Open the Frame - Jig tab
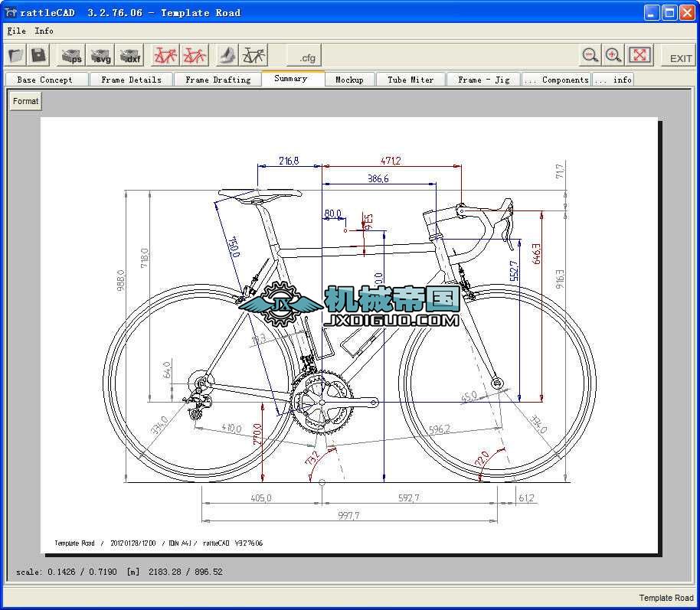Screen dimensions: 700x610 point(483,80)
